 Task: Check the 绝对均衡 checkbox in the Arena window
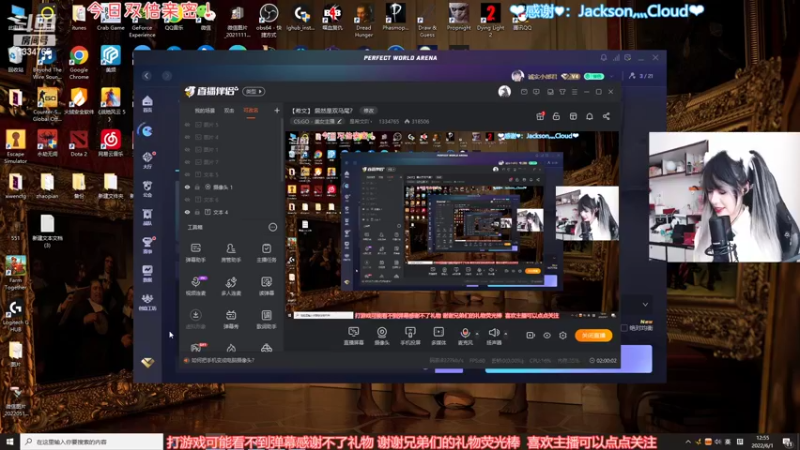(624, 328)
